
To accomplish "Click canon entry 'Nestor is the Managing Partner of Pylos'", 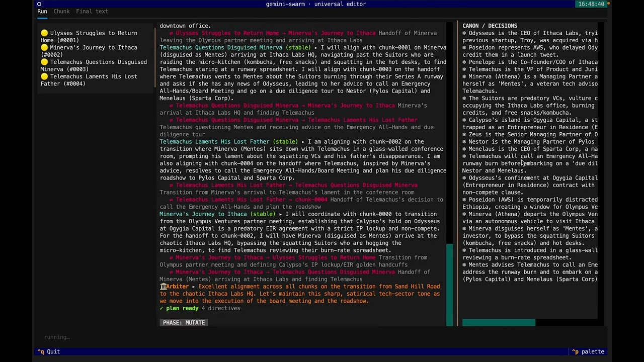I will [x=530, y=142].
